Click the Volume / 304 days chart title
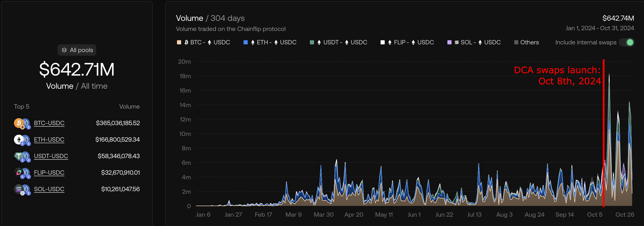This screenshot has width=644, height=226. pos(210,18)
